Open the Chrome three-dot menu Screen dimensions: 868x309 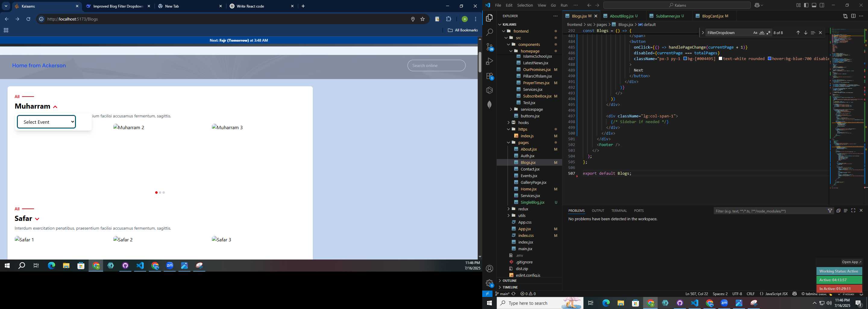tap(476, 19)
